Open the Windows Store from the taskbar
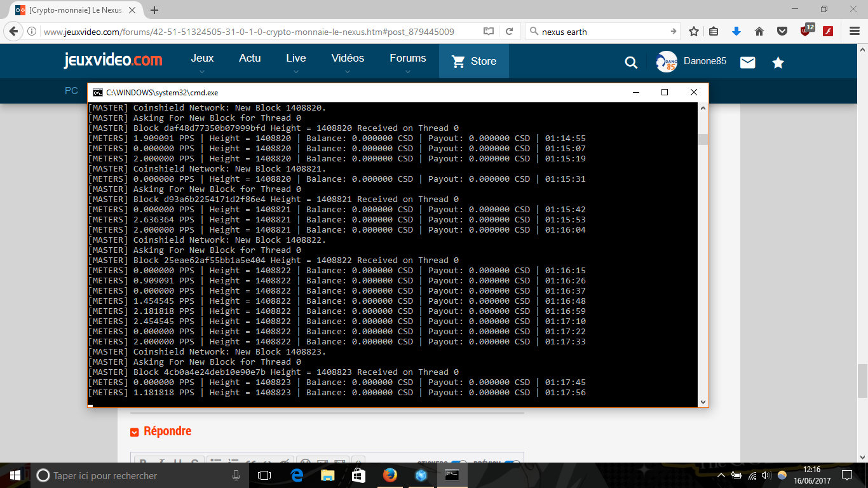The image size is (868, 488). click(x=358, y=475)
